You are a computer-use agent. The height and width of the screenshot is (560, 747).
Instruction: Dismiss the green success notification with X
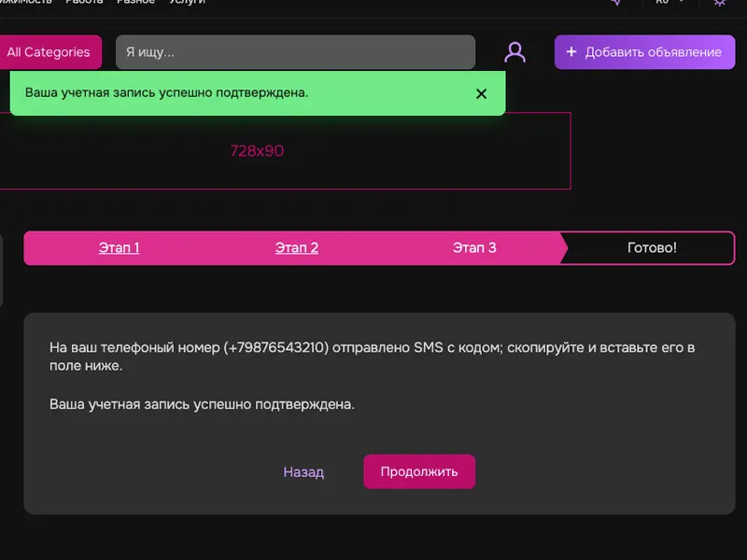coord(481,93)
